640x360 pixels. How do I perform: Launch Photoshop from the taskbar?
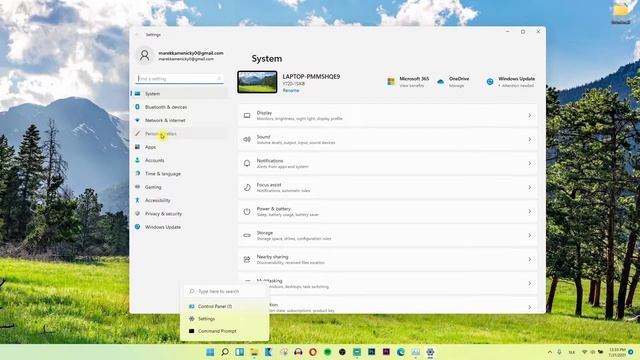[x=371, y=352]
